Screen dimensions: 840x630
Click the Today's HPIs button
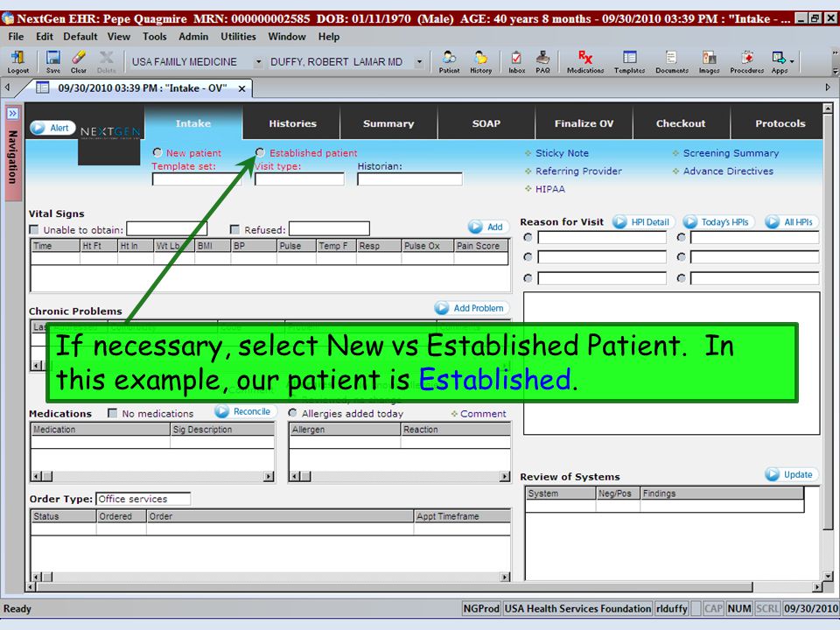(717, 221)
